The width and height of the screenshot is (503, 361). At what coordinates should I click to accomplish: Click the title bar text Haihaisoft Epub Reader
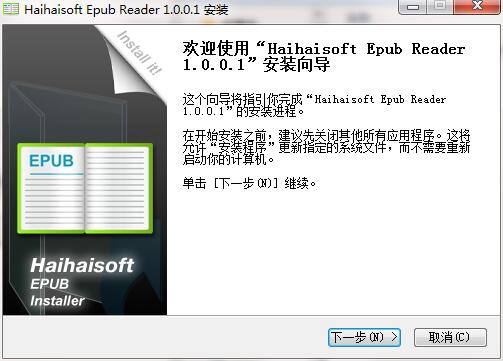click(126, 9)
